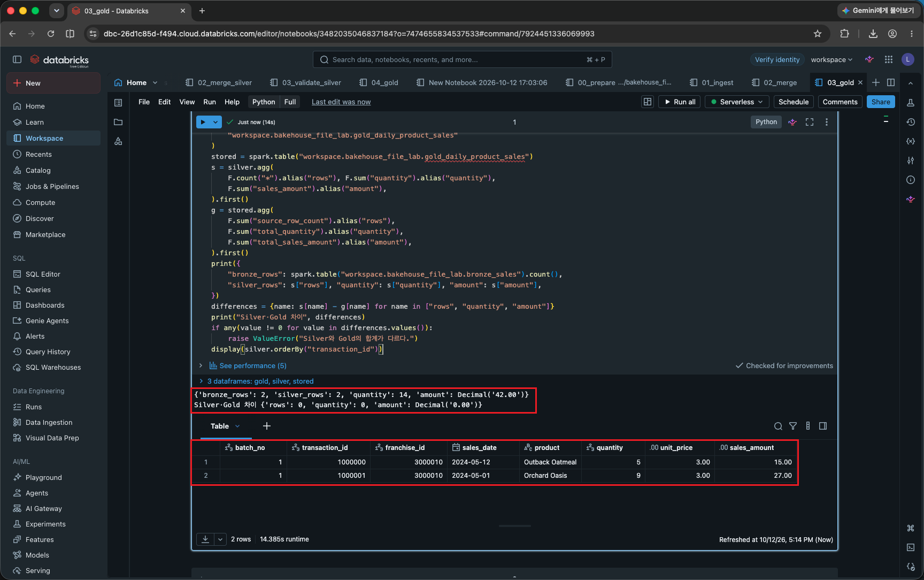Open the workspace folder browser icon
Viewport: 924px width, 580px height.
tap(118, 122)
